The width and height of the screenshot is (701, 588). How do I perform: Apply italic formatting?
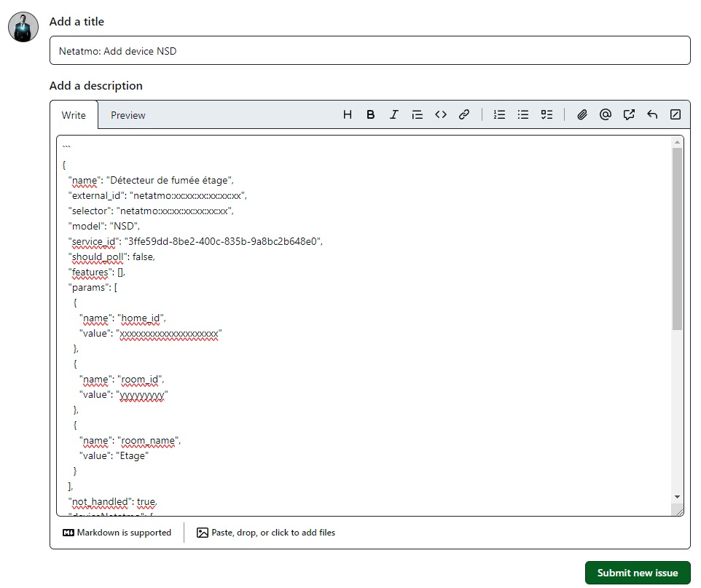point(394,114)
